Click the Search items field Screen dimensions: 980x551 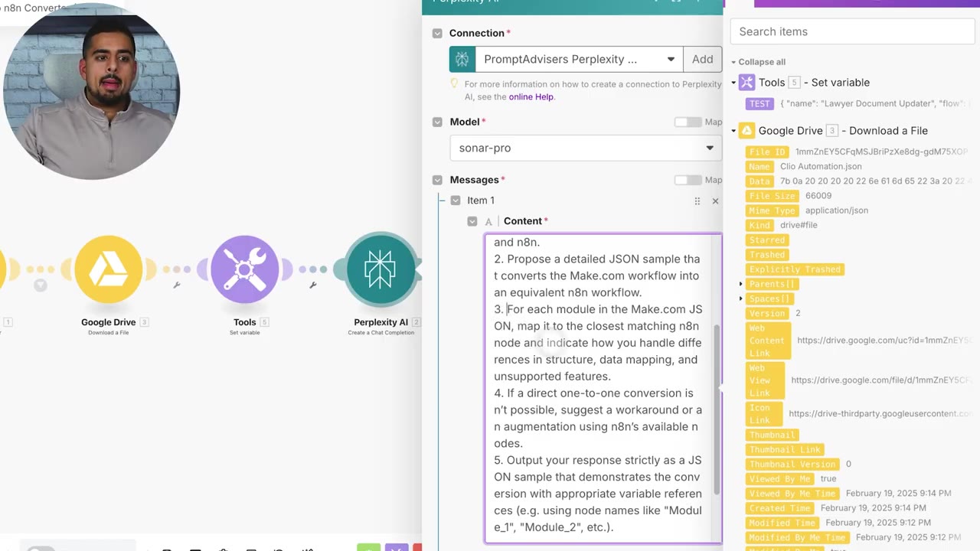[x=852, y=31]
